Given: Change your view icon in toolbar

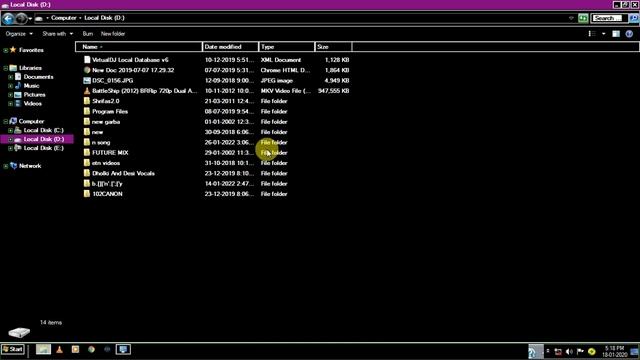Looking at the screenshot, I should (x=591, y=34).
